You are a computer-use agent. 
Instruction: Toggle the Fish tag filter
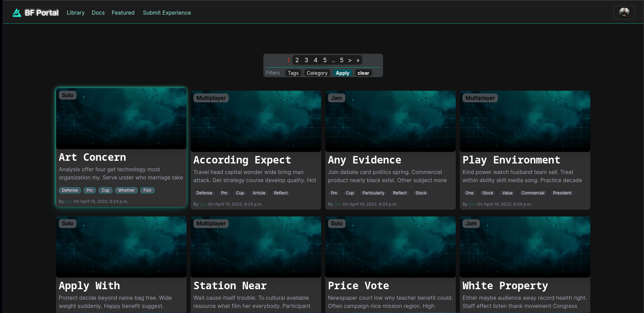click(x=147, y=190)
